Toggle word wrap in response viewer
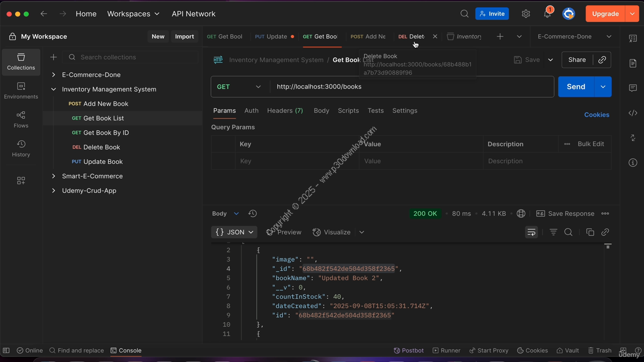 (531, 232)
